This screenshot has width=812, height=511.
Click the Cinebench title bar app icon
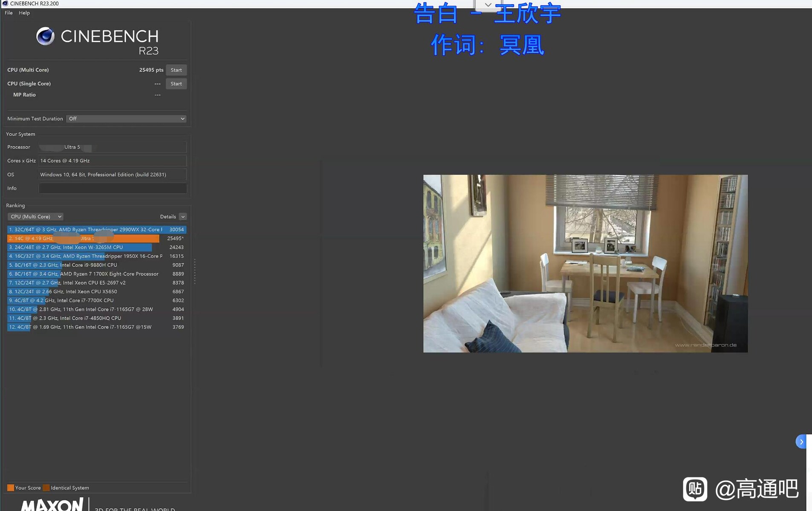[5, 3]
